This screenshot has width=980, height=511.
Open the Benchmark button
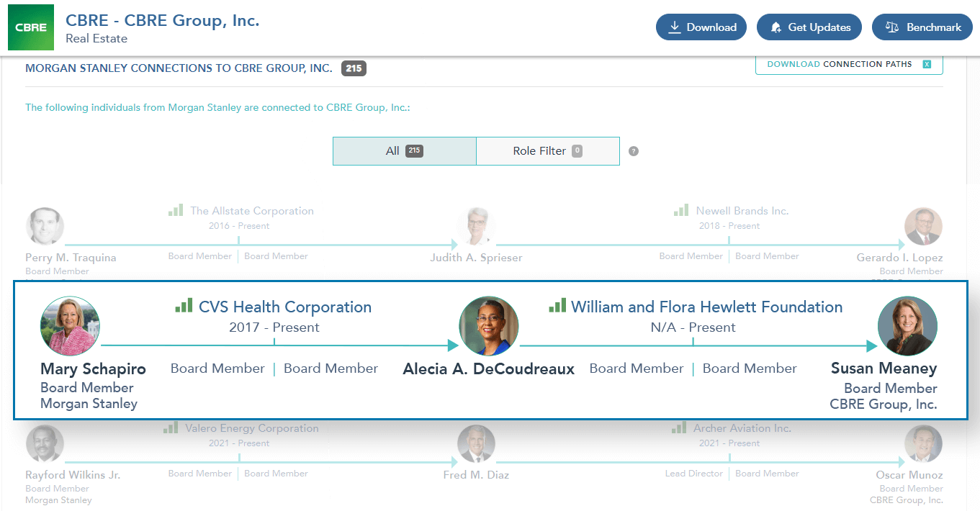coord(922,27)
